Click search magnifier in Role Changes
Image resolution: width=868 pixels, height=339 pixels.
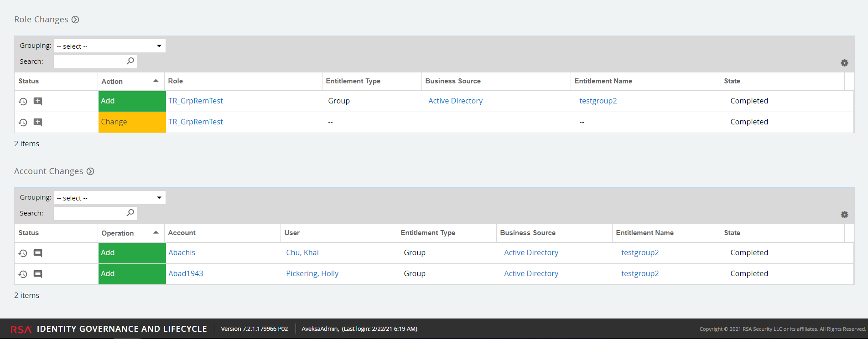[x=130, y=61]
